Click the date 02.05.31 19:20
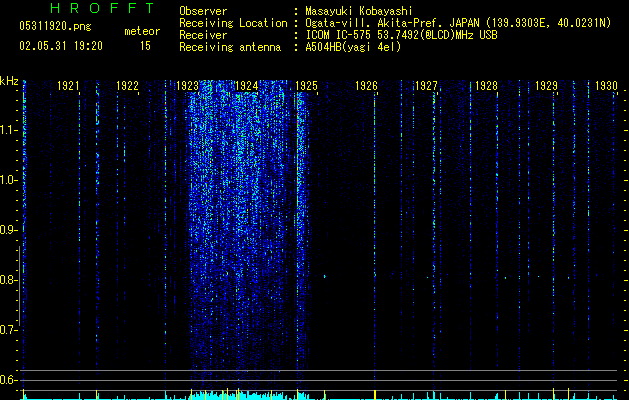The height and width of the screenshot is (400, 629). click(x=61, y=46)
